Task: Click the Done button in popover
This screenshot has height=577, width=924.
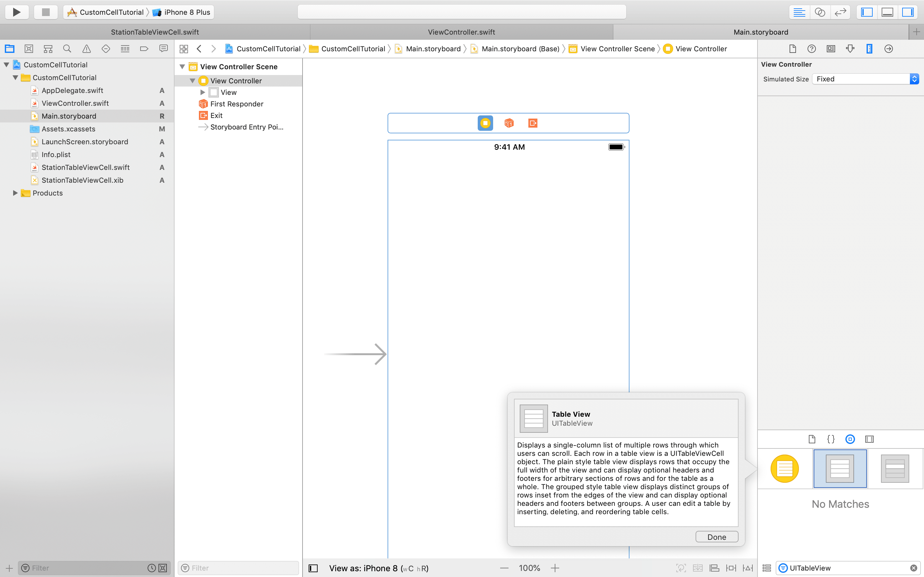Action: pos(716,537)
